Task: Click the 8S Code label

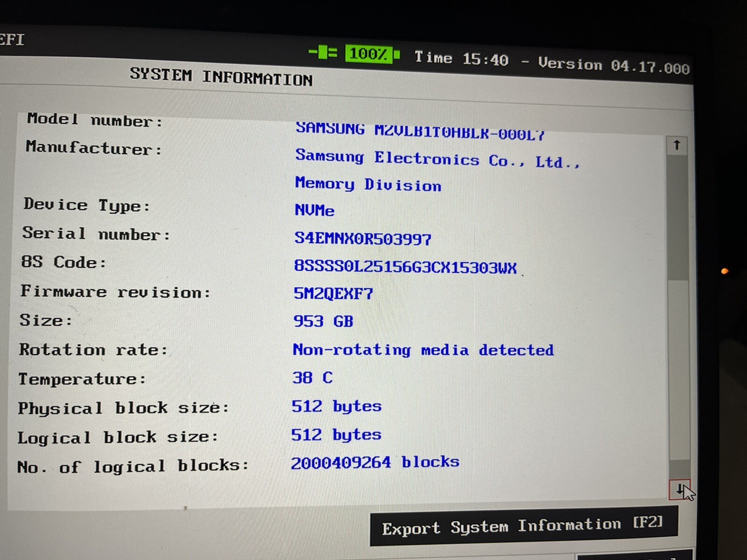Action: tap(63, 262)
